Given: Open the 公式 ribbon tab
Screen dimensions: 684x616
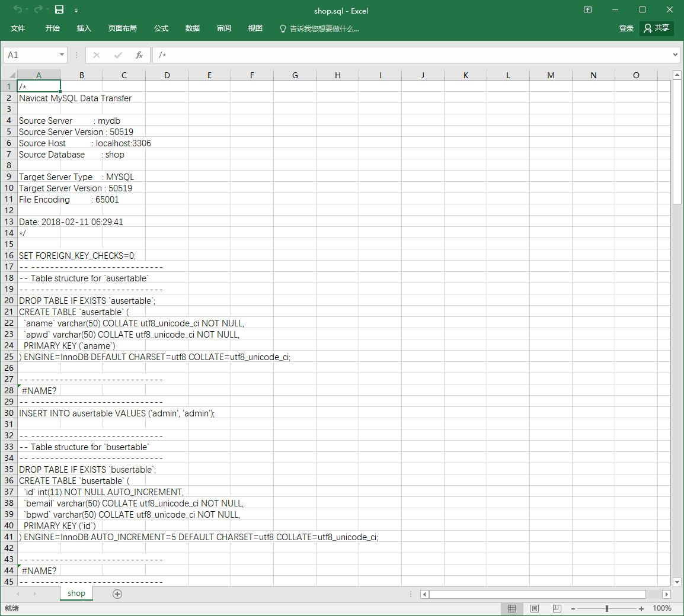Looking at the screenshot, I should pyautogui.click(x=161, y=28).
